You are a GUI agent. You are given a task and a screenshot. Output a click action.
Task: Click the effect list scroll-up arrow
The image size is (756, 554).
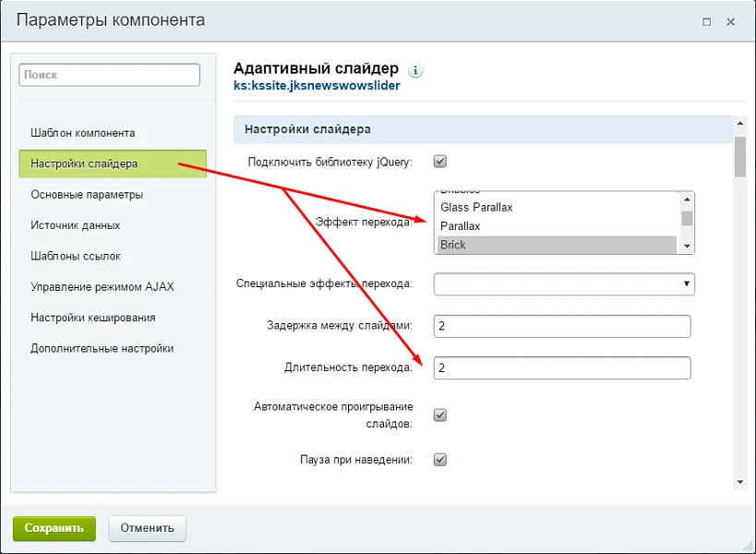(x=687, y=199)
